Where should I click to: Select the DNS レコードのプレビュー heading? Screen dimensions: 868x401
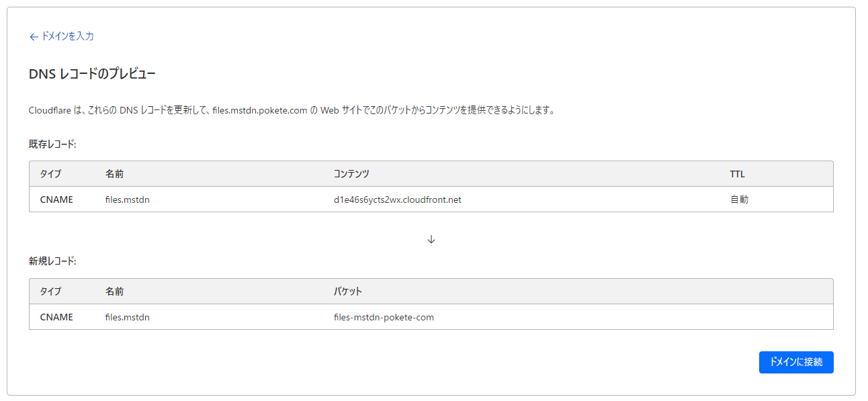click(x=92, y=74)
